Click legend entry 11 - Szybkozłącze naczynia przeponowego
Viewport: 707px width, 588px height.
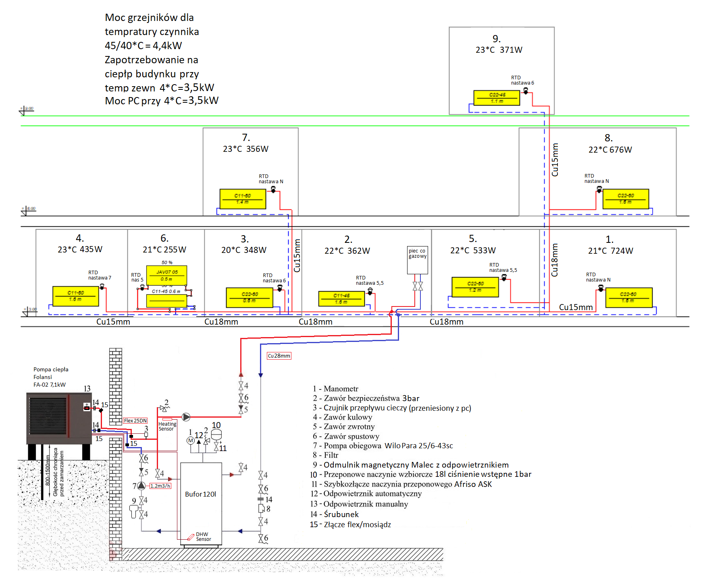point(401,484)
